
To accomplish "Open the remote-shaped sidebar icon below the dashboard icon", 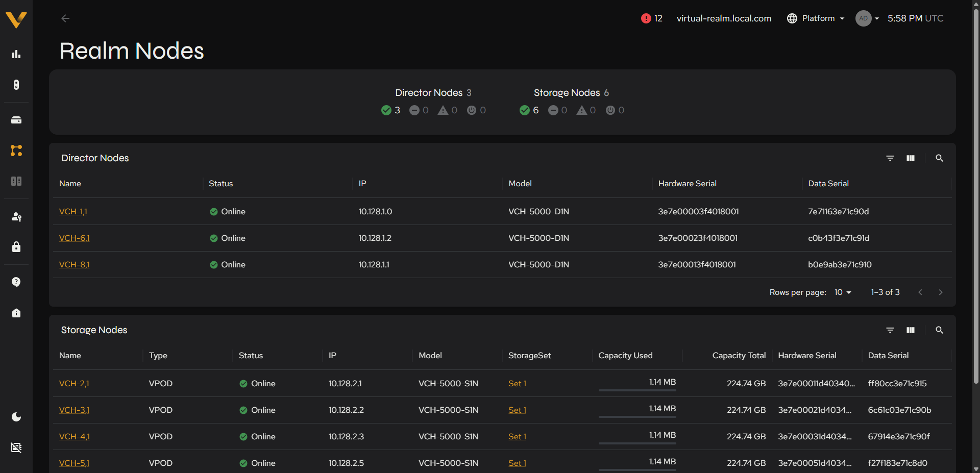I will coord(16,85).
